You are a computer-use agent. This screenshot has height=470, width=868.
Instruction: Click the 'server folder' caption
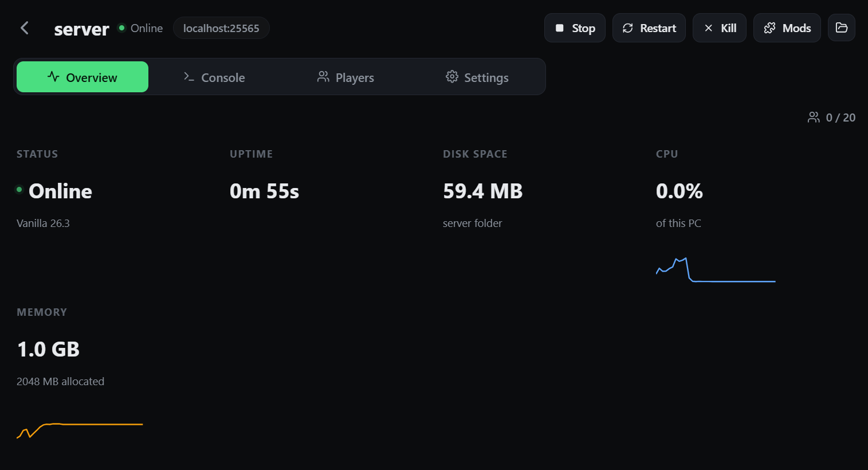(x=472, y=224)
